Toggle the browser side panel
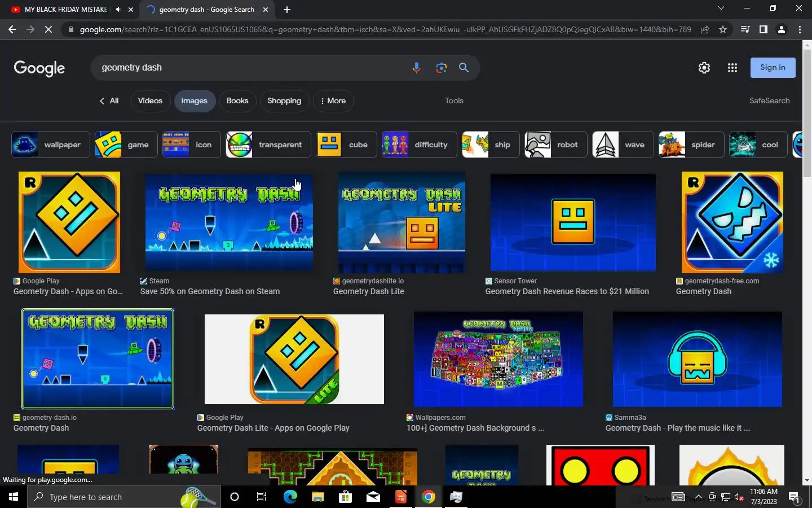812x508 pixels. [x=763, y=29]
